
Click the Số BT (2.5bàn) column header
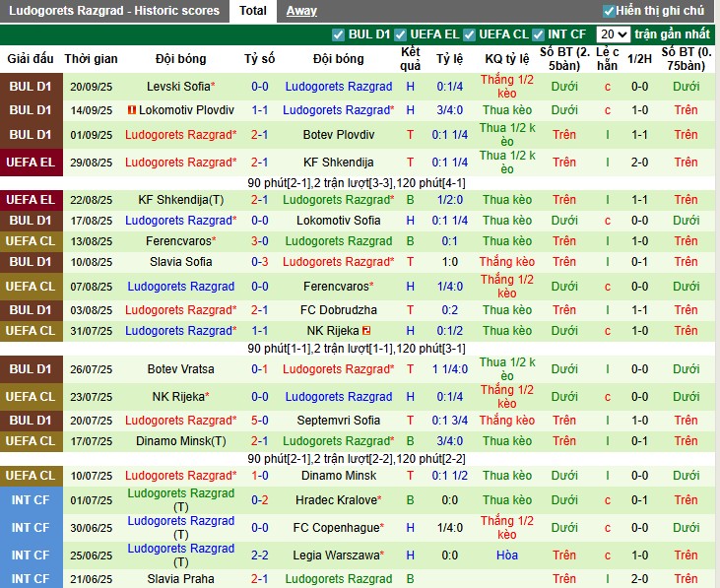(564, 59)
